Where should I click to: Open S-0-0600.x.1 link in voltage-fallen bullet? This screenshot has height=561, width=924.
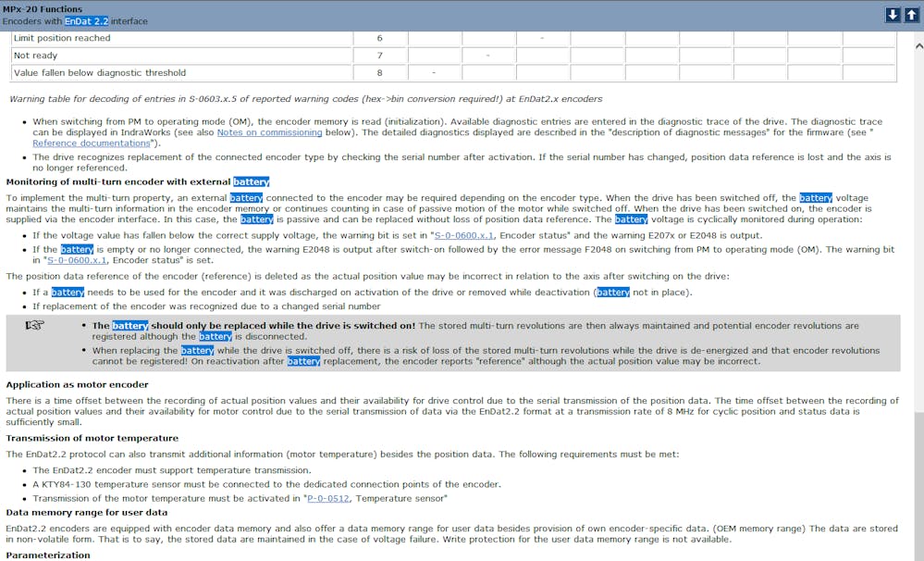(464, 236)
